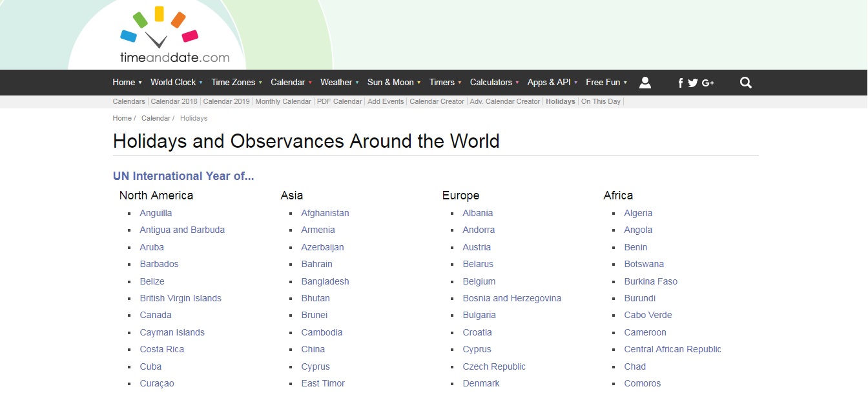Select Central African Republic from Africa list
Screen dimensions: 868x400
pos(672,349)
